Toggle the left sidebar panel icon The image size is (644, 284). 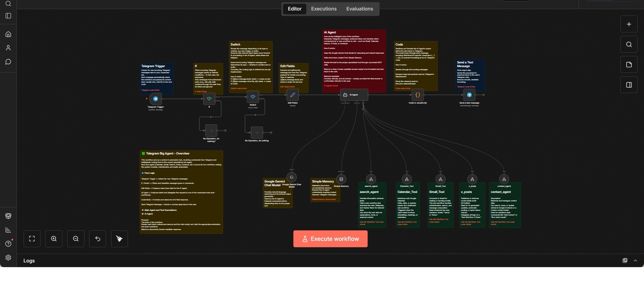[8, 16]
